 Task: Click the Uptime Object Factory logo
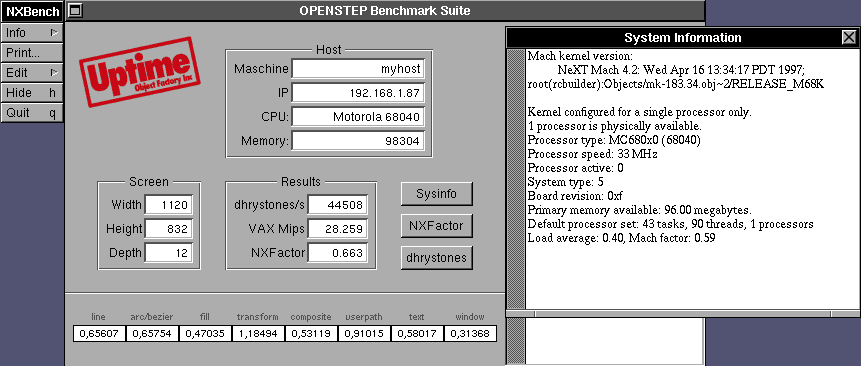click(139, 72)
